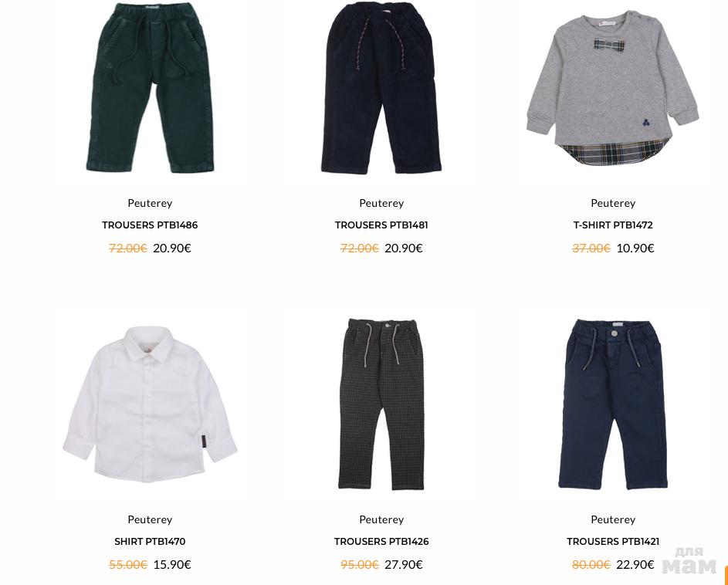Click the T-SHIRT PTB1472 product title
The width and height of the screenshot is (728, 585).
click(x=613, y=225)
